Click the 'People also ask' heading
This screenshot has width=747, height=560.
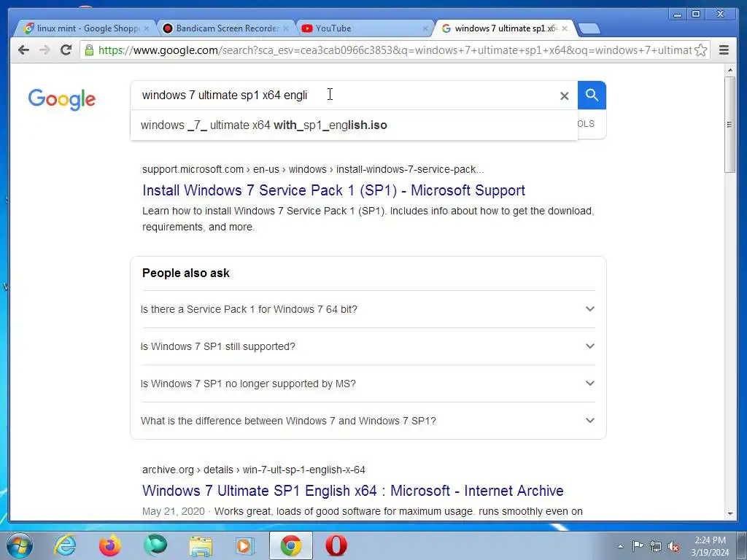point(186,273)
